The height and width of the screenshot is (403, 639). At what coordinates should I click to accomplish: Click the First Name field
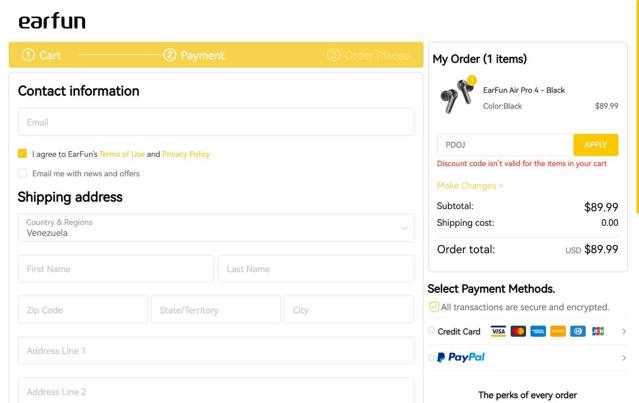[x=116, y=269]
